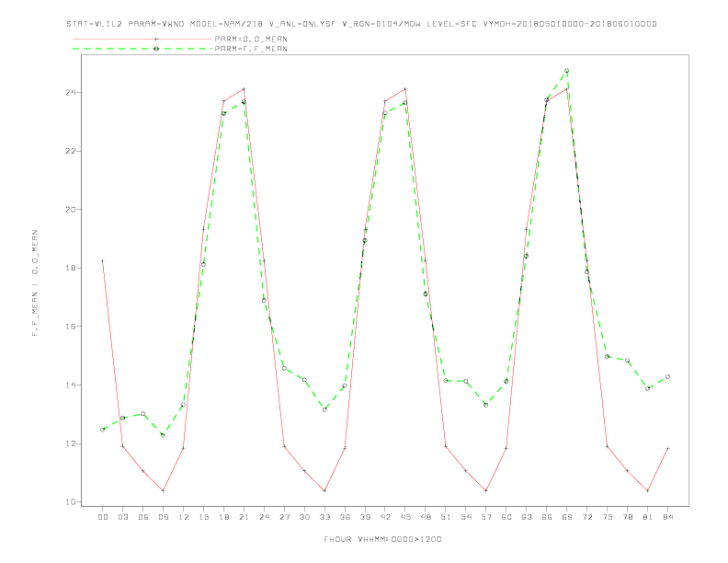Image resolution: width=728 pixels, height=563 pixels.
Task: Click the x-axis tick label 78
Action: tap(627, 517)
